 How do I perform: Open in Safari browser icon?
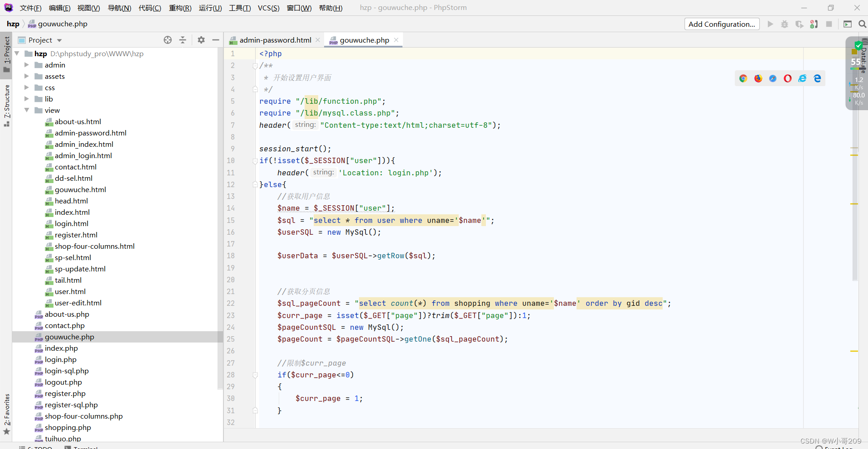773,78
